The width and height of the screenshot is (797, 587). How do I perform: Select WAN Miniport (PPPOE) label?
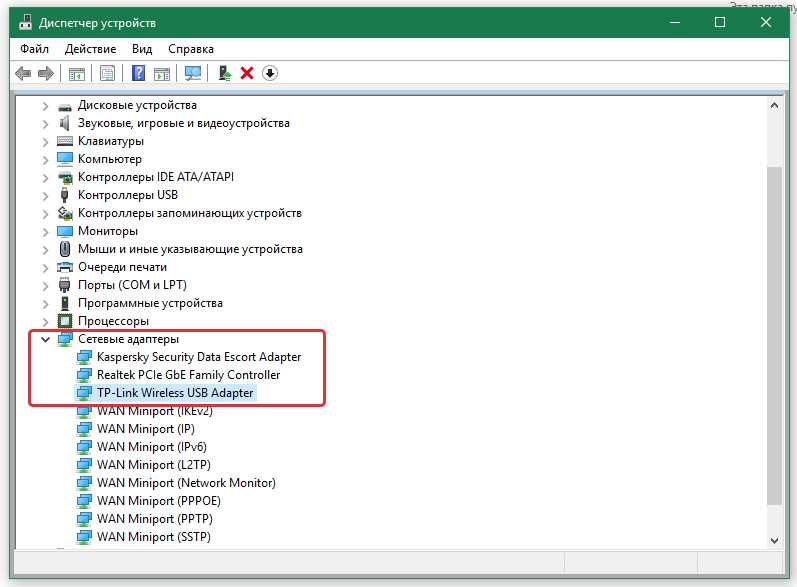[x=159, y=501]
